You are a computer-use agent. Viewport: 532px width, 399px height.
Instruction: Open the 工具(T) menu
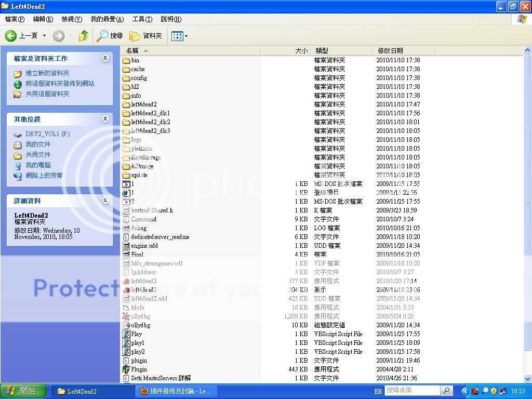(142, 19)
